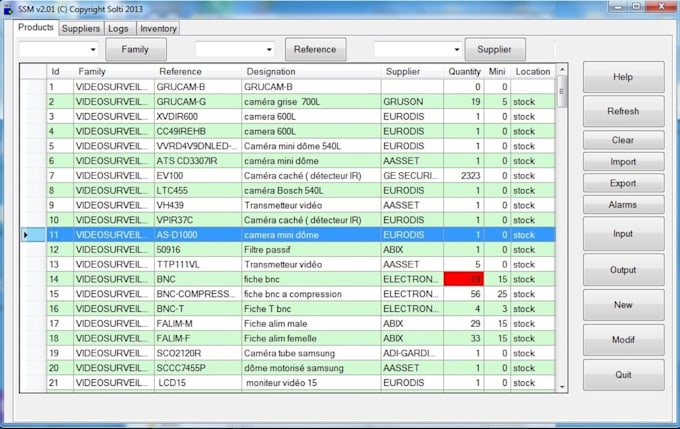Sort by the Supplier column header
The image size is (680, 429).
[x=412, y=72]
